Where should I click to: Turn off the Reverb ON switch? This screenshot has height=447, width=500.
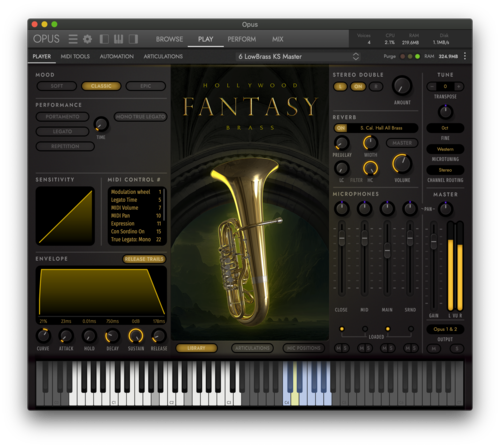click(x=341, y=128)
